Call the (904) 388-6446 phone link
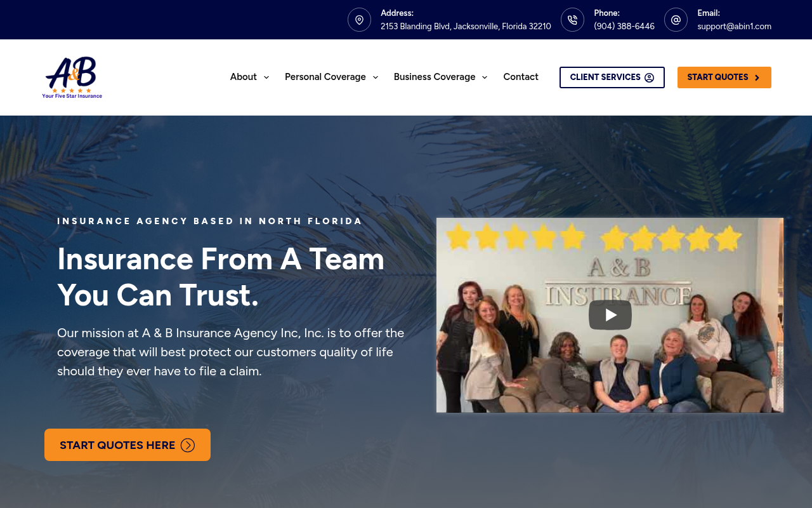 624,27
